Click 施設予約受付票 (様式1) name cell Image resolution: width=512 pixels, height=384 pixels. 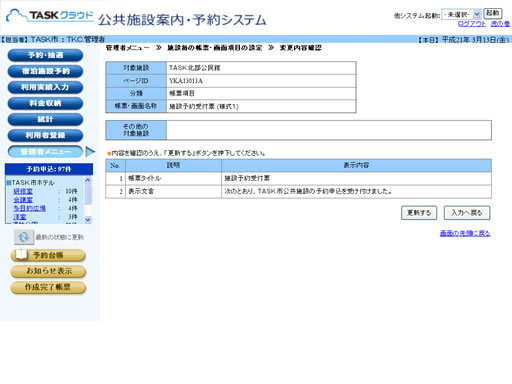point(261,106)
